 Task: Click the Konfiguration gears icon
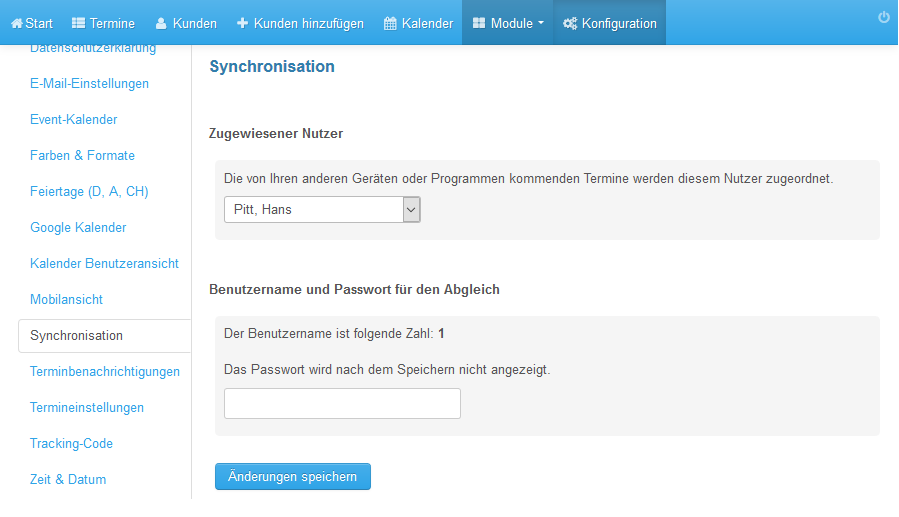570,24
